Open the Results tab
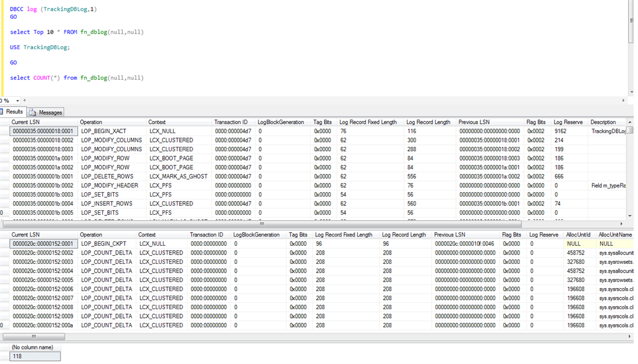638x364 pixels. click(x=14, y=112)
